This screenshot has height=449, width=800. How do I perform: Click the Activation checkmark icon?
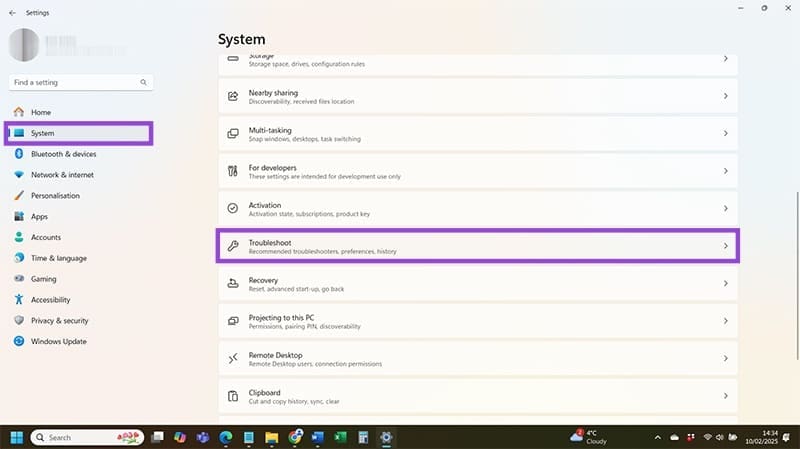click(233, 208)
